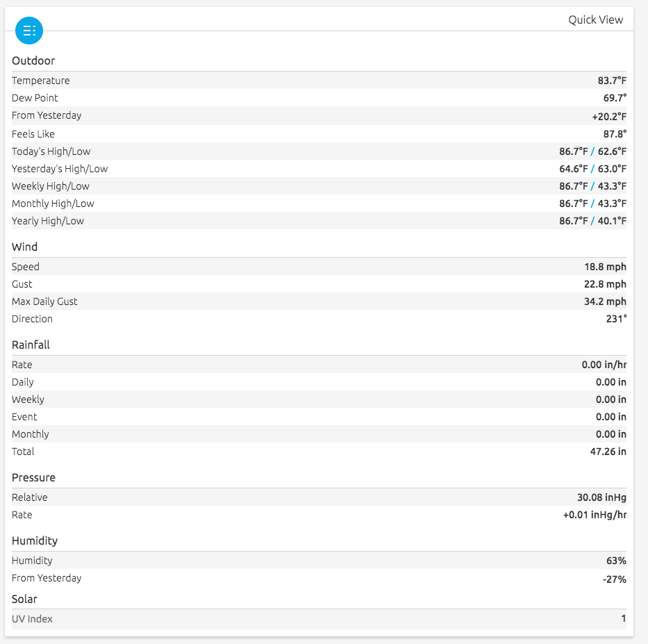Click the Weekly High/Low row
Screen dimensions: 648x644
click(x=319, y=186)
